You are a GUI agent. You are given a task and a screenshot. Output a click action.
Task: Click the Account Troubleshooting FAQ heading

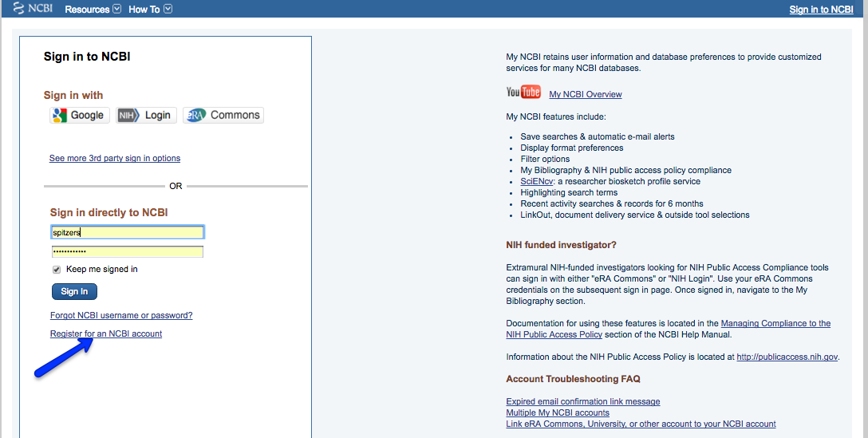[x=573, y=379]
